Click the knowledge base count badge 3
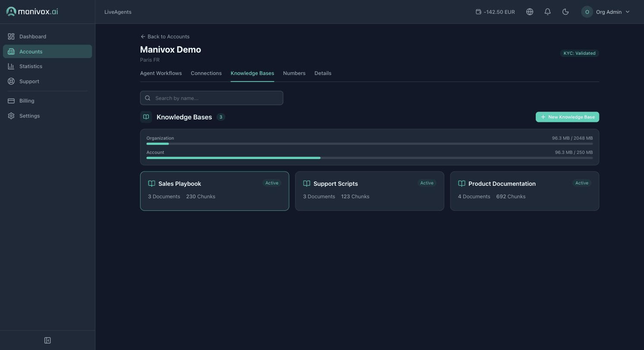 221,117
